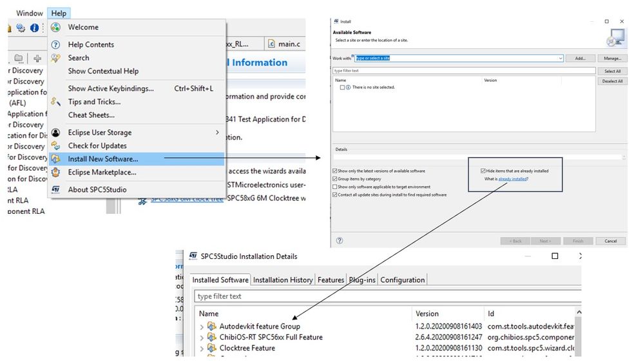
Task: Click the Check for Updates icon
Action: [56, 146]
